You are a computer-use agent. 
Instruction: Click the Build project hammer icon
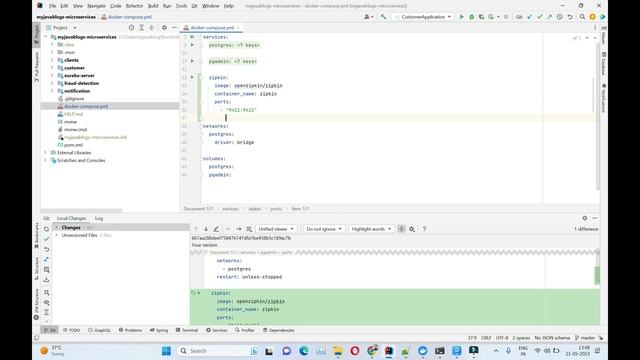[383, 17]
